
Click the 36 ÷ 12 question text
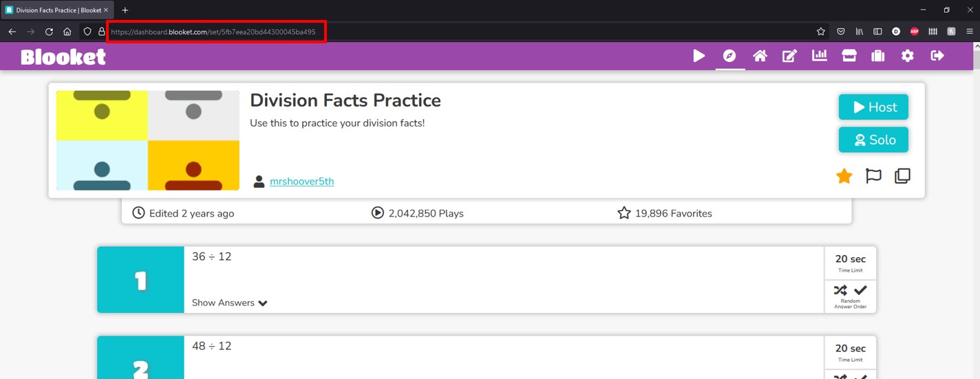211,257
